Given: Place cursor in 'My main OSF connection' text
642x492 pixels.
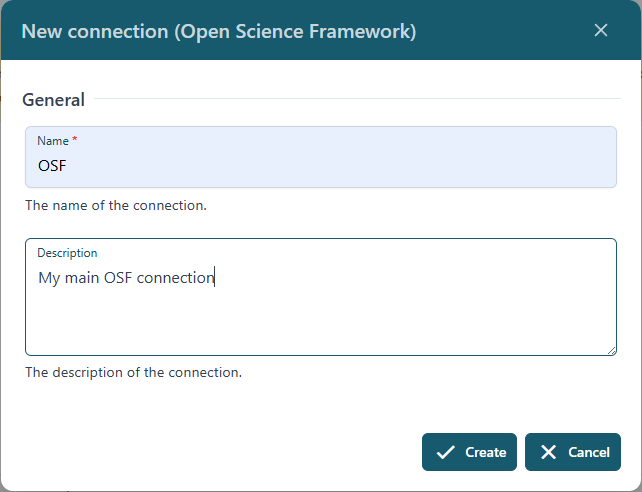Looking at the screenshot, I should tap(125, 278).
